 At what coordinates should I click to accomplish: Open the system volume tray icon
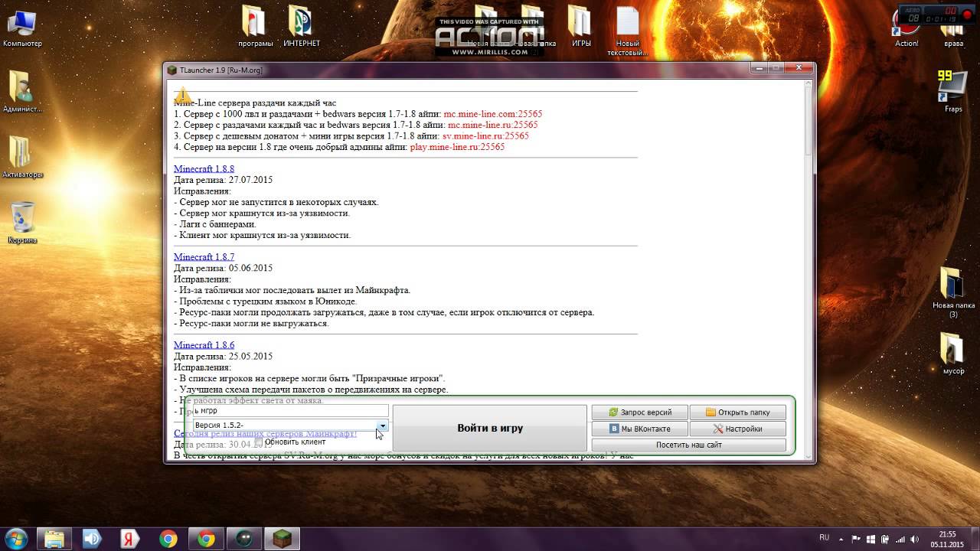pyautogui.click(x=915, y=539)
